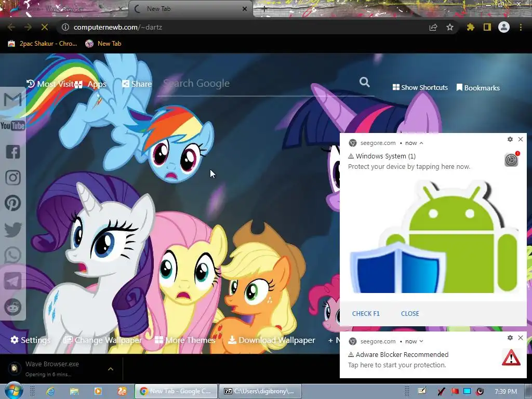Viewport: 532px width, 399px height.
Task: Open settings gear of Adware Blocker notification
Action: tap(510, 338)
